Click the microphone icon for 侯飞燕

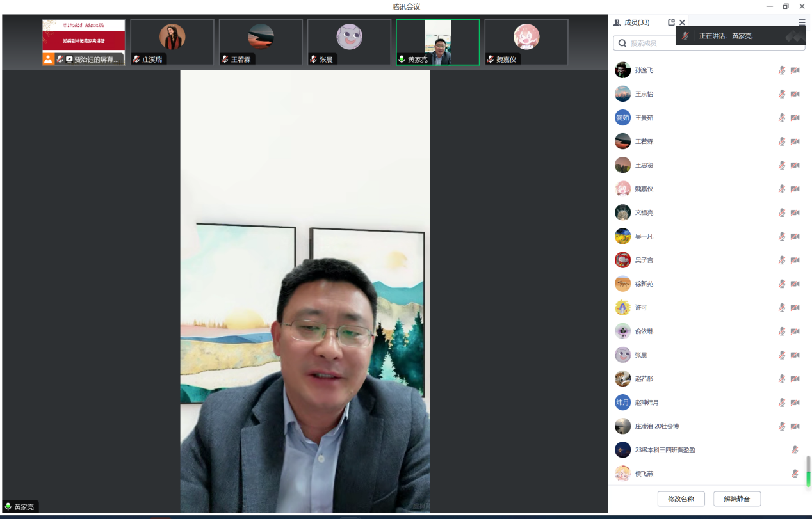pyautogui.click(x=795, y=474)
